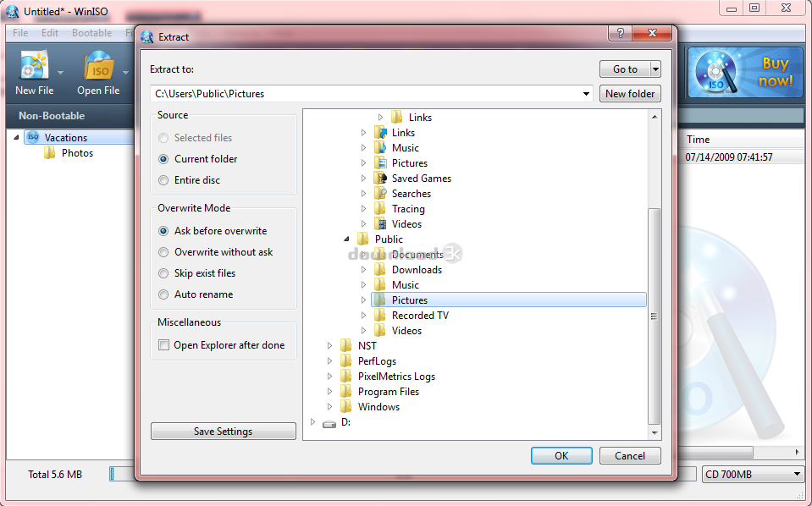Click the D: drive icon

[329, 422]
